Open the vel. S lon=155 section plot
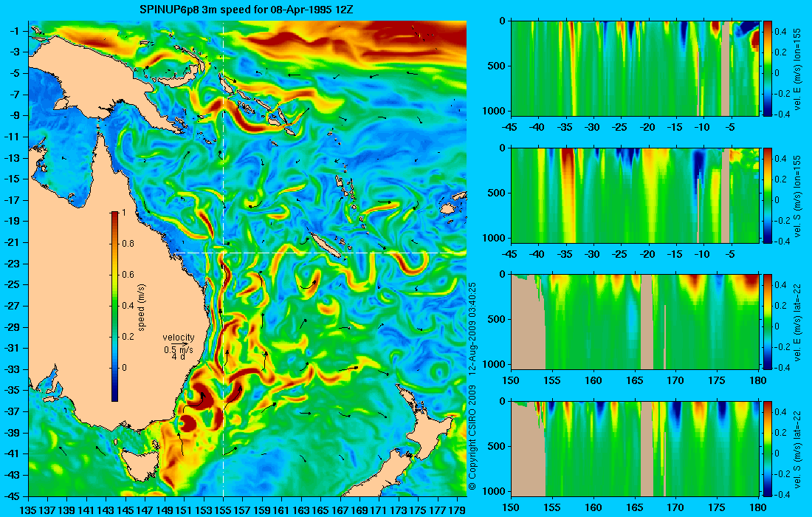Screen dimensions: 812x517 (635, 195)
